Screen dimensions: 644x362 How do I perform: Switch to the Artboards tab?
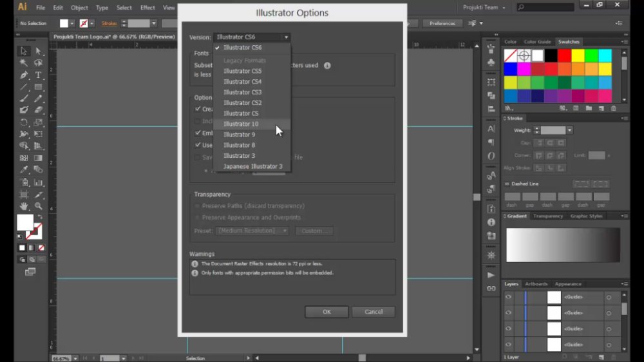point(536,284)
